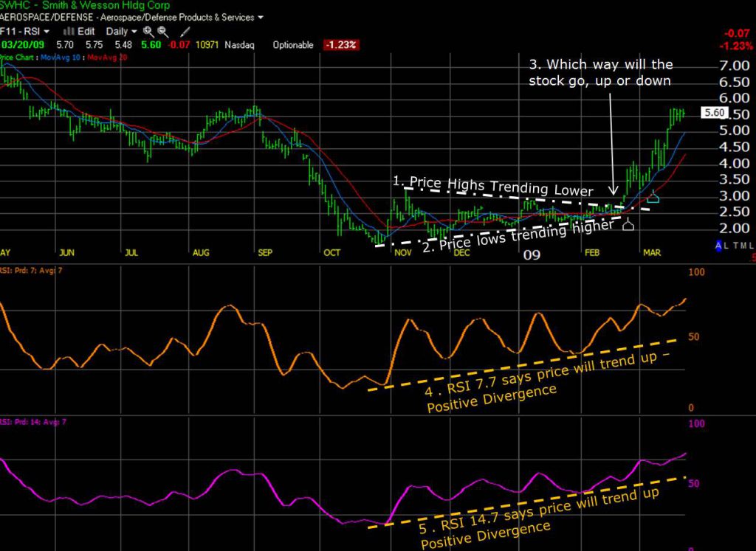Click the Edit menu item
Image resolution: width=756 pixels, height=551 pixels.
[x=86, y=32]
